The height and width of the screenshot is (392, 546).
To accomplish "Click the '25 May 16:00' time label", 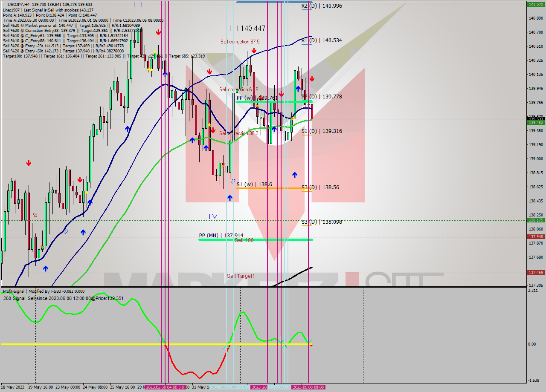I will point(123,387).
